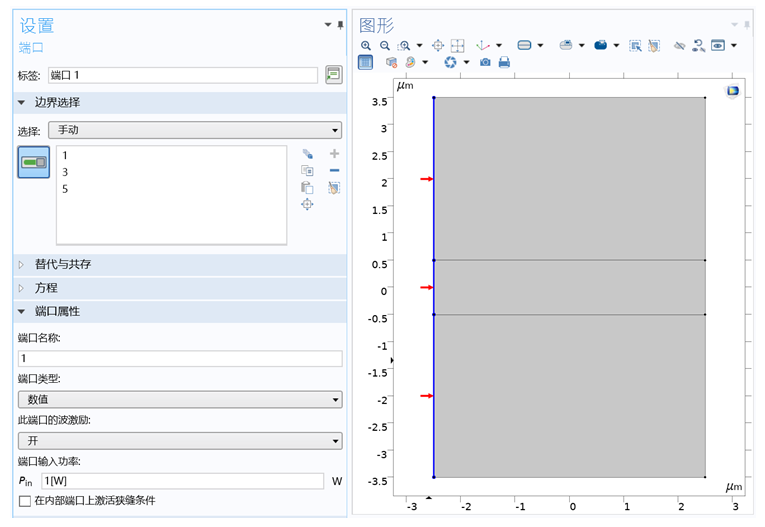765x527 pixels.
Task: Click the minus remove from selection icon
Action: [334, 170]
